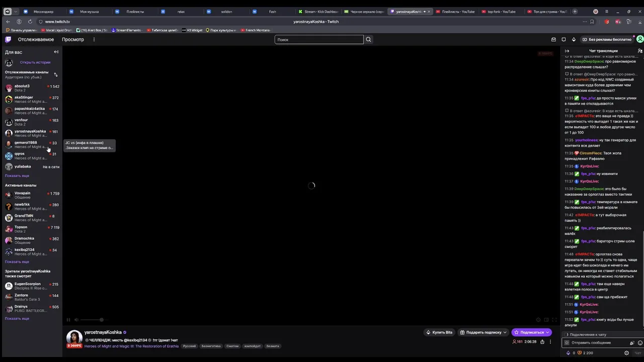Enter fullscreen on the video player

click(554, 320)
